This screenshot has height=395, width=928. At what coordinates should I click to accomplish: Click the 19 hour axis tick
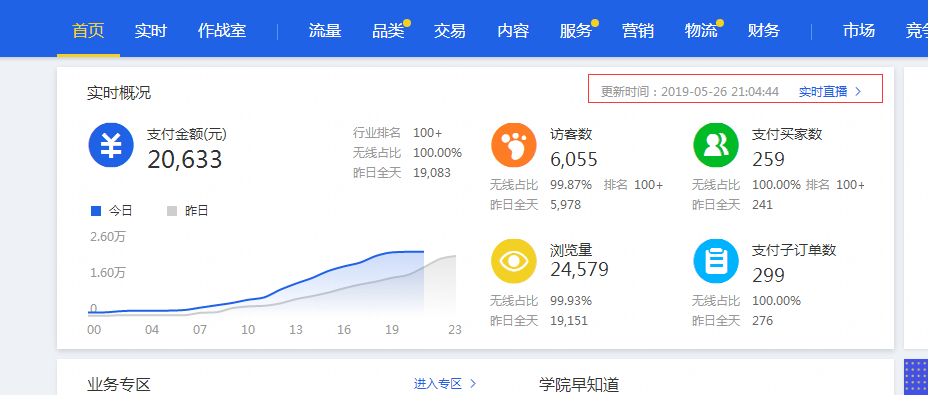pyautogui.click(x=392, y=330)
